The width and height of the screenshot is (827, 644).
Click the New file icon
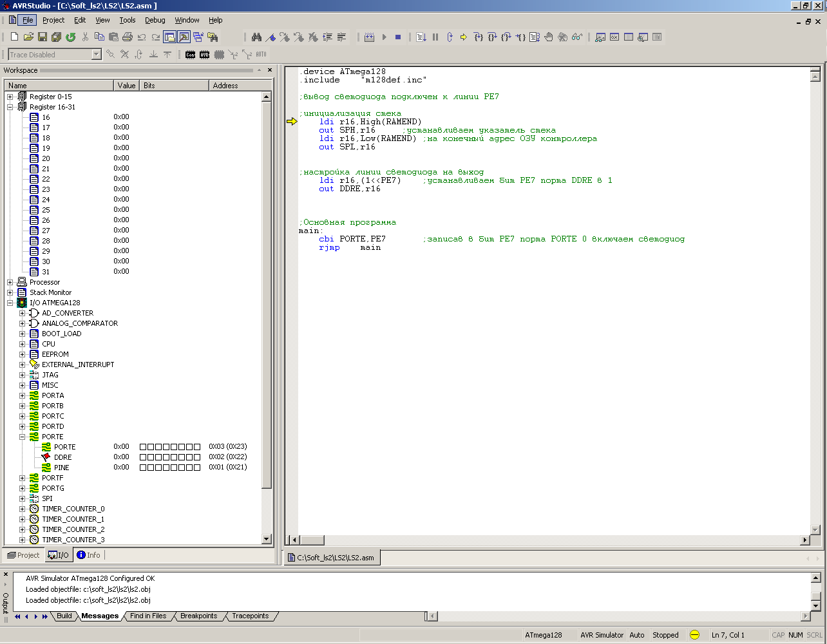pyautogui.click(x=14, y=37)
